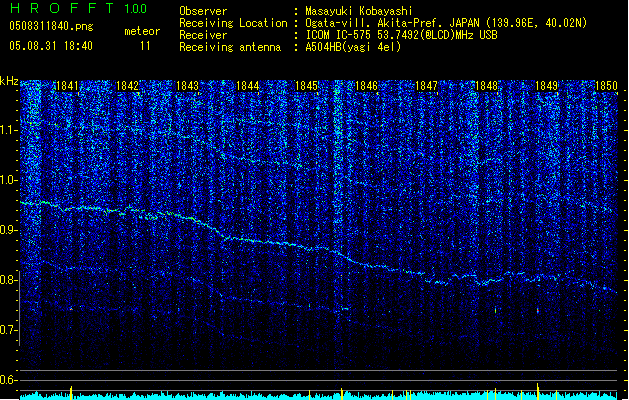Click the meteor count value 11

[145, 46]
